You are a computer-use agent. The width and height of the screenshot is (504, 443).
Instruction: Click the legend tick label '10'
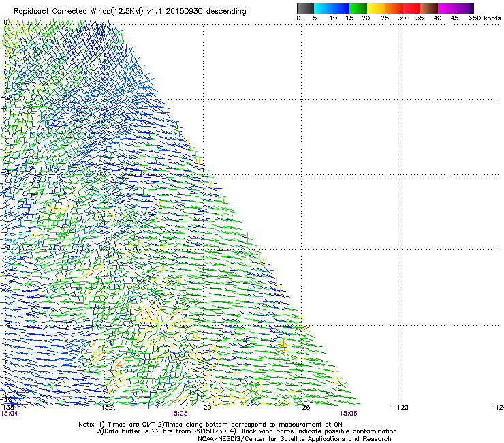coord(333,18)
